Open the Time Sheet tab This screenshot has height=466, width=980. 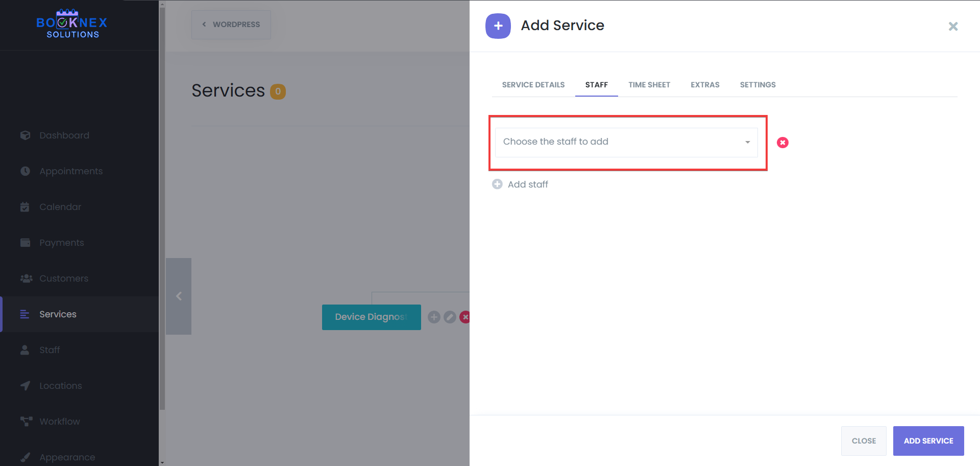click(649, 85)
